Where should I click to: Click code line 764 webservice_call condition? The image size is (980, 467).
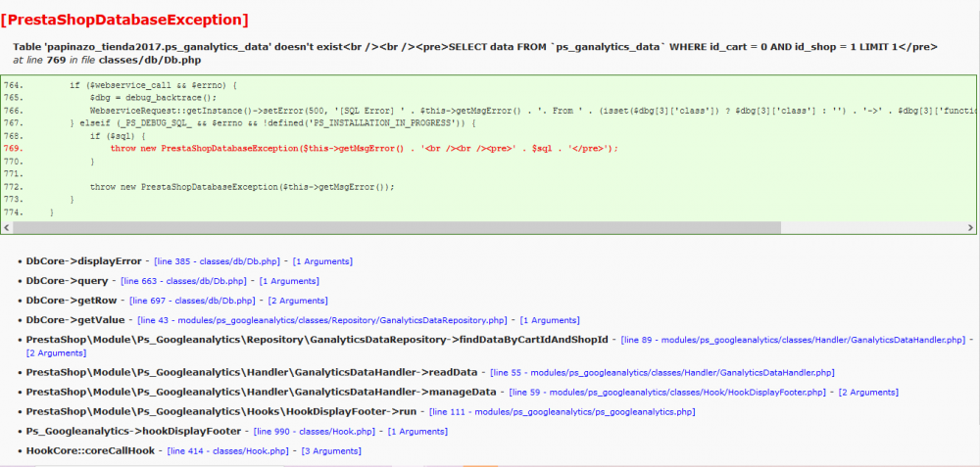click(153, 85)
